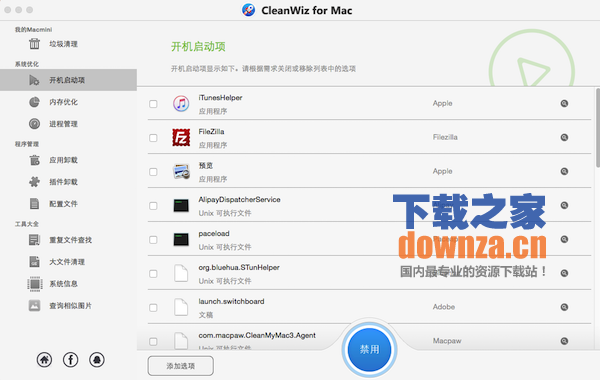Select 开机启动项 startup items in sidebar
600x380 pixels.
click(x=68, y=80)
